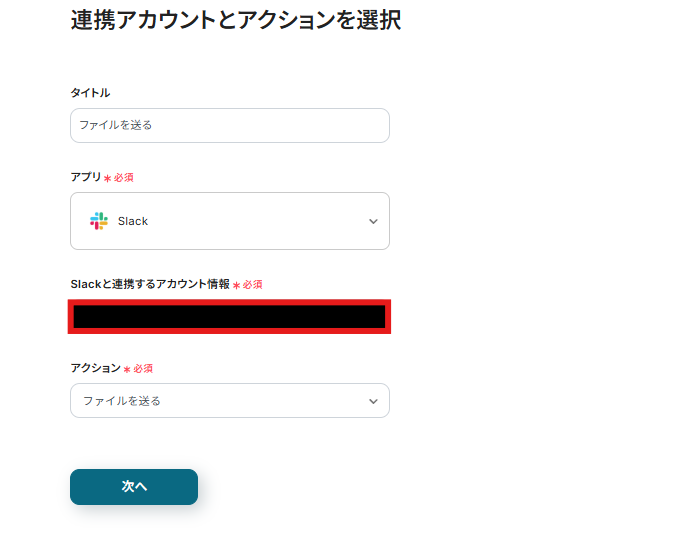
Task: Click the 必須 marker next to アクション
Action: [143, 369]
